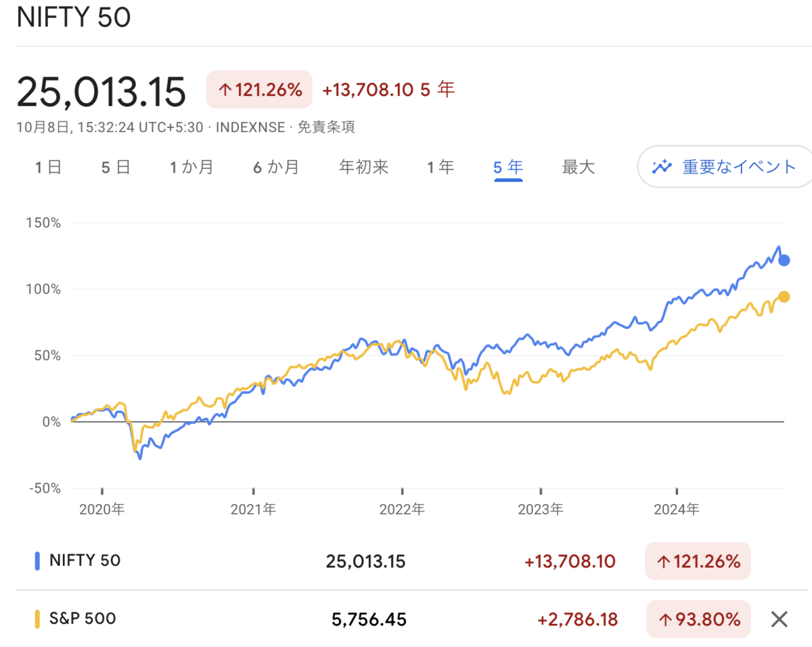Click the 2023年 axis label
The image size is (812, 647).
tap(541, 509)
